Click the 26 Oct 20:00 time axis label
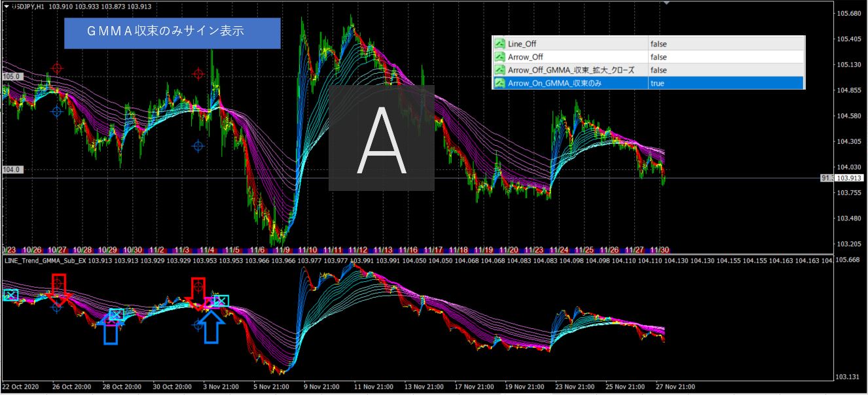Viewport: 868px width, 395px height. (x=73, y=386)
